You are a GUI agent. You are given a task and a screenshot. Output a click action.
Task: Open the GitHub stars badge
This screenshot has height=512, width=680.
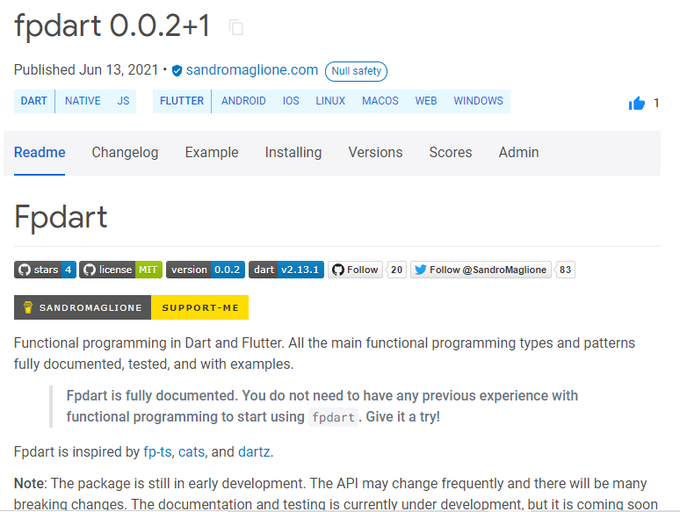[x=45, y=270]
